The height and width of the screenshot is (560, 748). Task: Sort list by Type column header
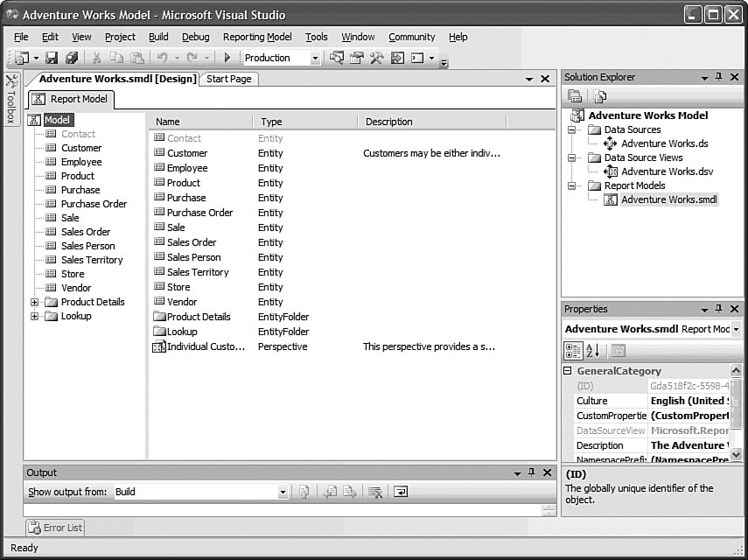306,122
